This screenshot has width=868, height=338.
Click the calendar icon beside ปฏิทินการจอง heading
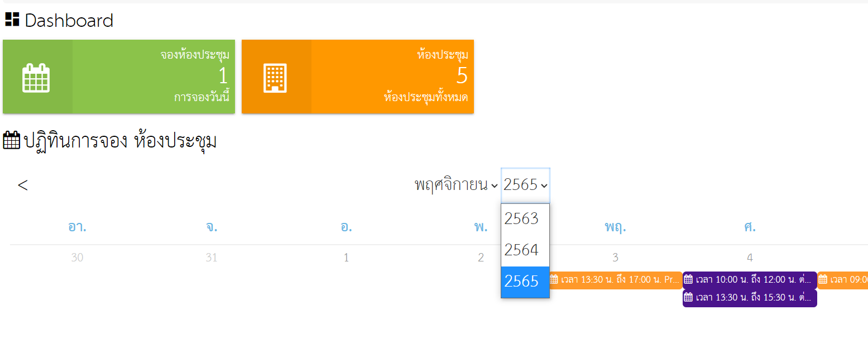(12, 141)
